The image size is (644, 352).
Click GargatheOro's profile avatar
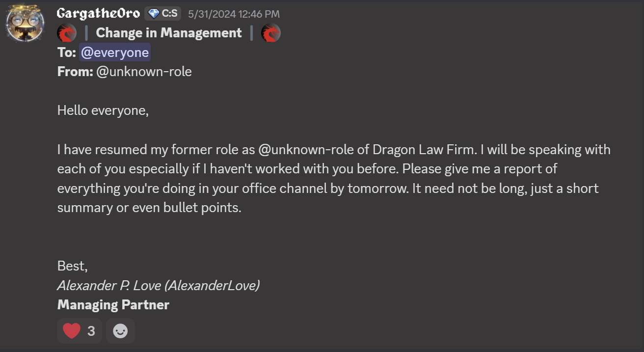point(26,23)
